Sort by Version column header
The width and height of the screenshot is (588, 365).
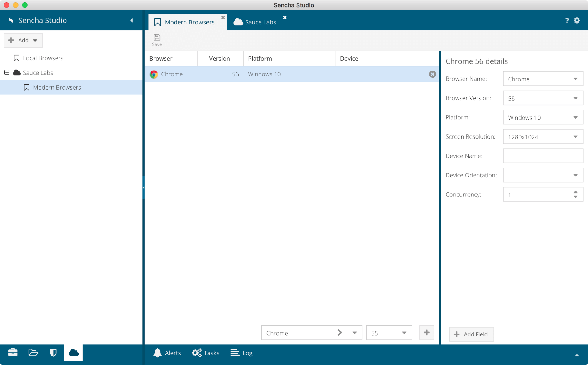(x=220, y=59)
